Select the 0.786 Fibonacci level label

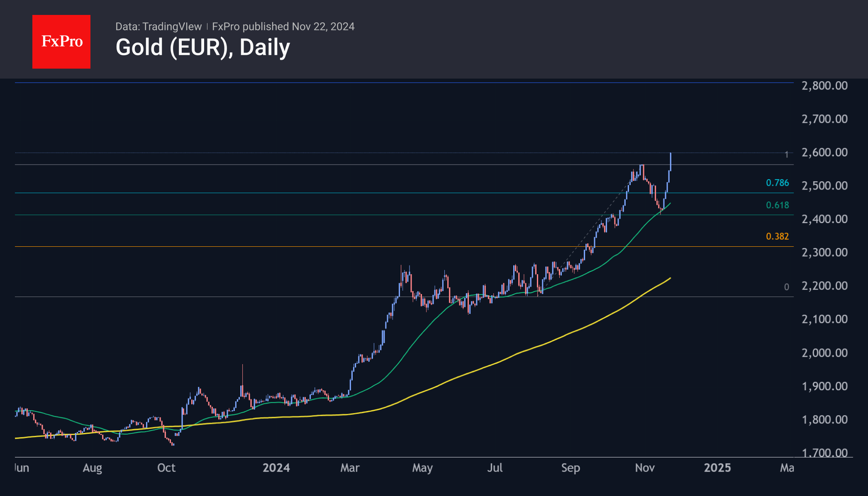777,183
